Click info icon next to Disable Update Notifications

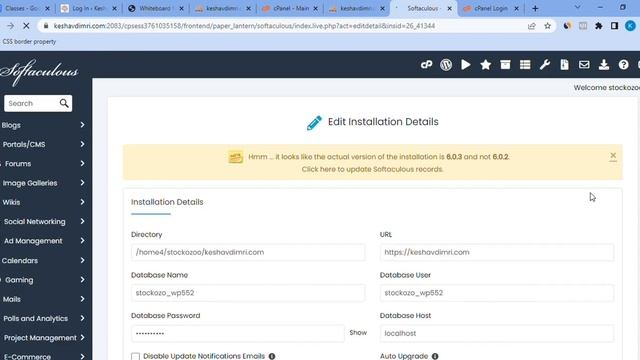[272, 356]
